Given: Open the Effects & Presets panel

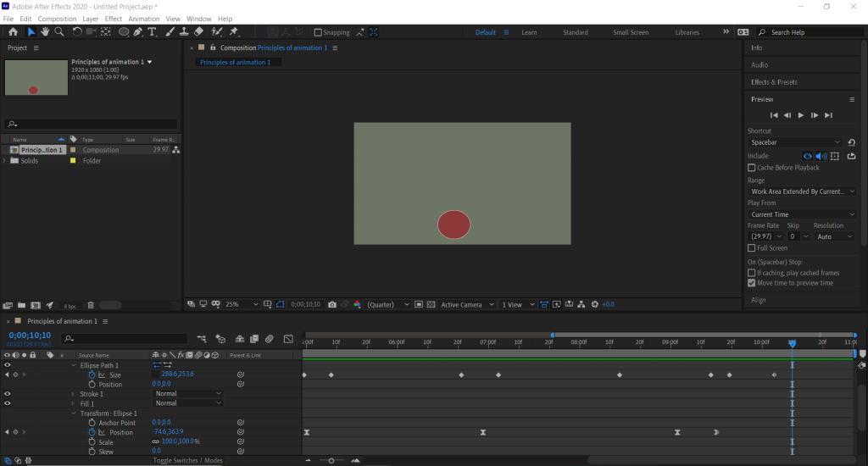Looking at the screenshot, I should pos(773,82).
